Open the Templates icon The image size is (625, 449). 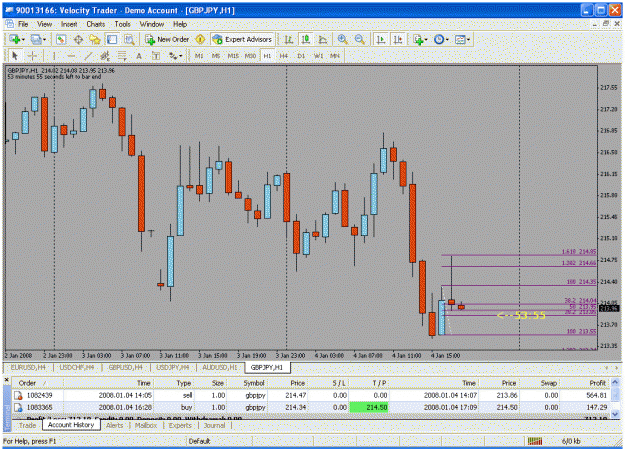click(x=460, y=39)
